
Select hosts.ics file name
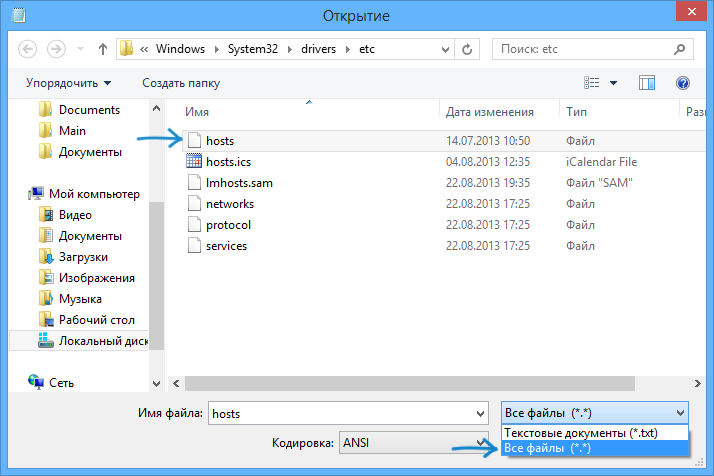click(x=229, y=162)
